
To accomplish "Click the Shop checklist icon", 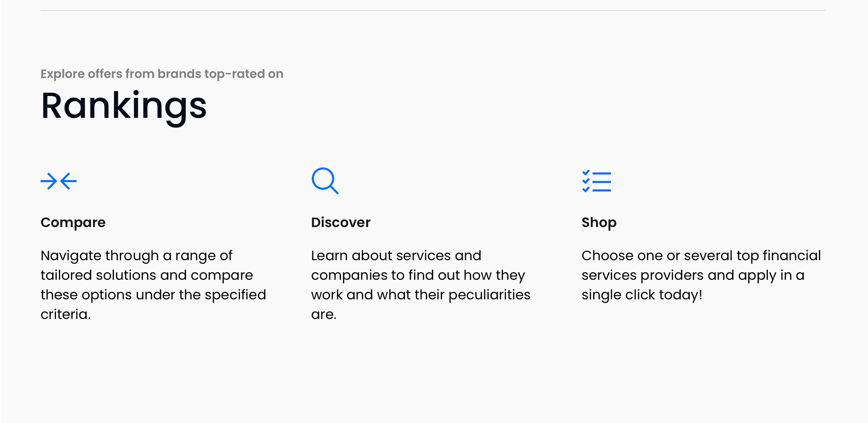I will pos(596,181).
